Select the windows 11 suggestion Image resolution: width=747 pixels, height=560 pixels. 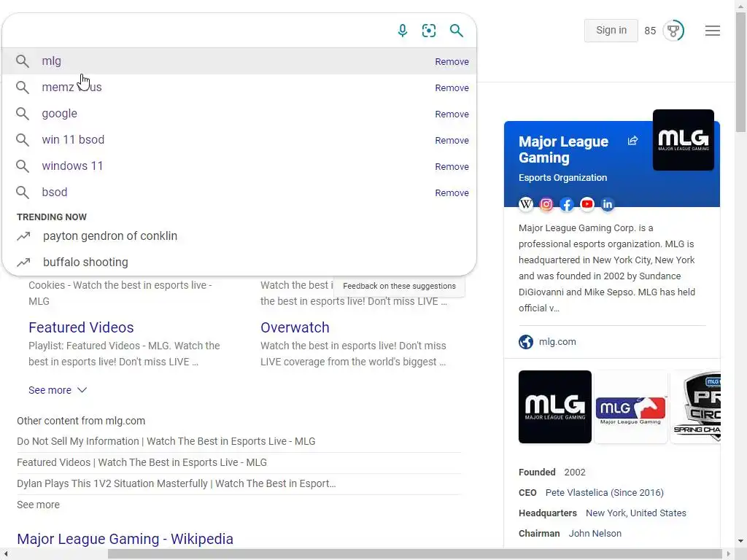click(x=239, y=166)
